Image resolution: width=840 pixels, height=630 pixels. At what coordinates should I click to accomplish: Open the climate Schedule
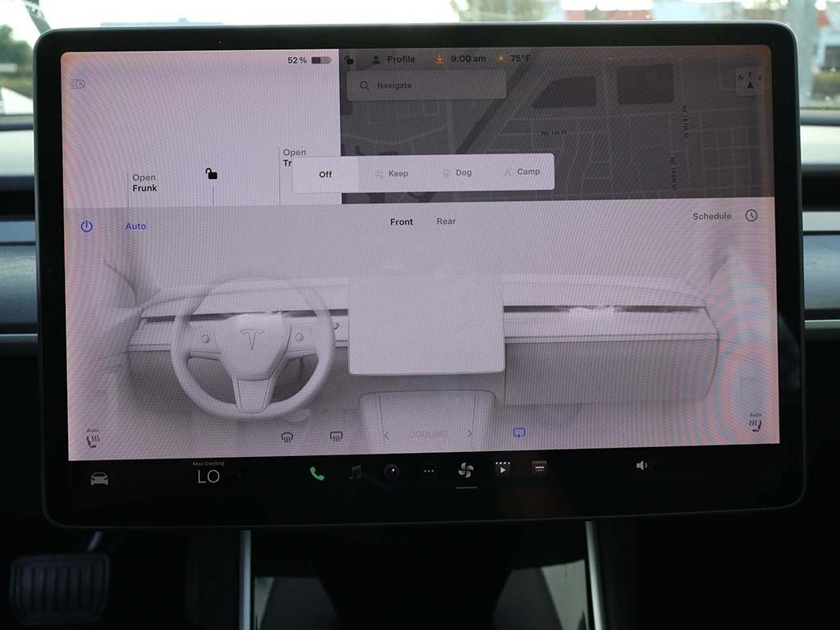(x=712, y=216)
